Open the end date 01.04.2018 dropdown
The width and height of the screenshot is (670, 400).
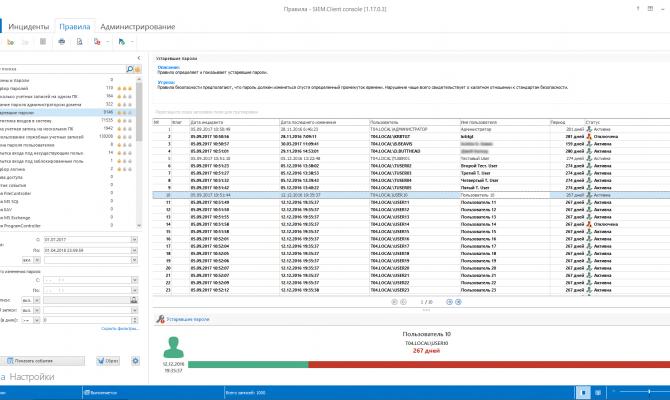click(x=134, y=250)
